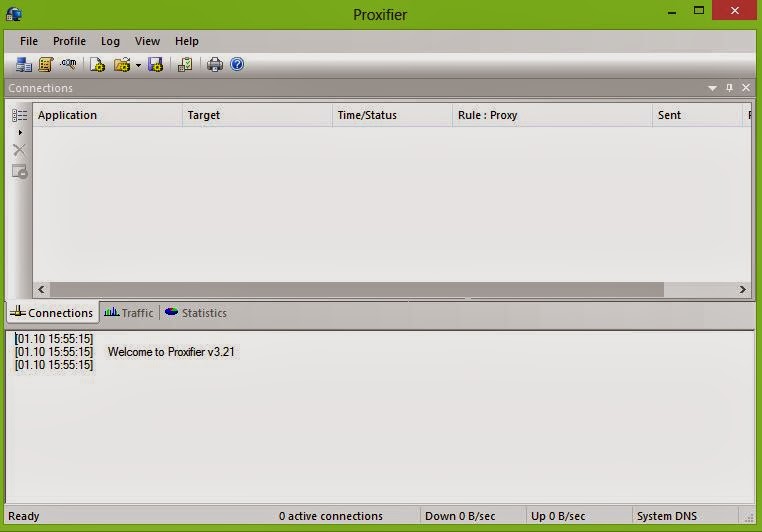Image resolution: width=762 pixels, height=532 pixels.
Task: Sort by Target column header
Action: pos(258,115)
